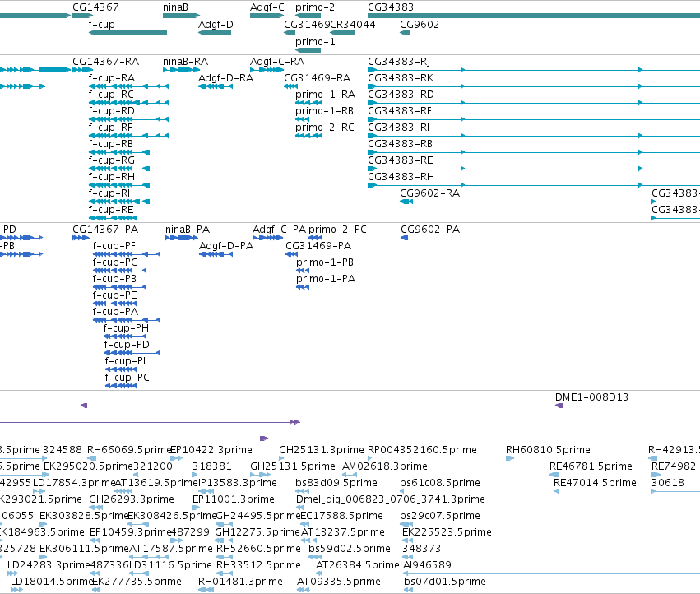Select the CG31469 gene label

click(307, 25)
